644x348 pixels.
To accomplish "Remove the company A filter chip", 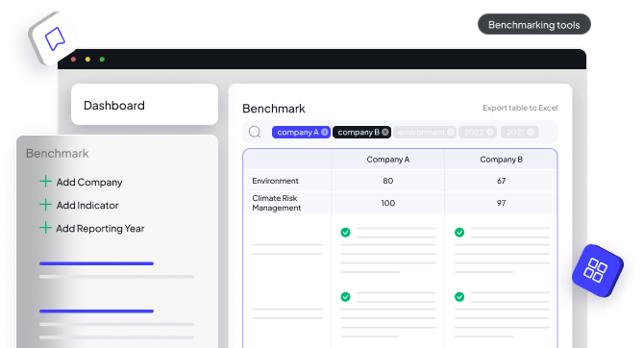I will [x=325, y=132].
